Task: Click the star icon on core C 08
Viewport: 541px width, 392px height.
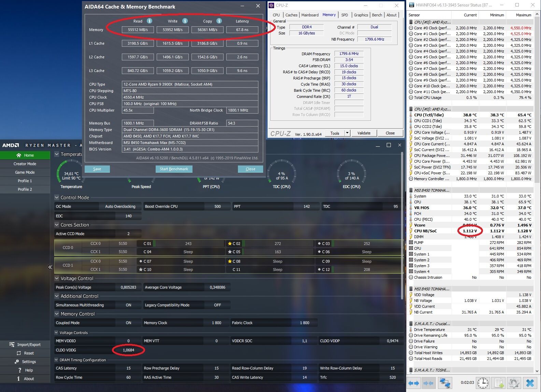Action: (230, 261)
